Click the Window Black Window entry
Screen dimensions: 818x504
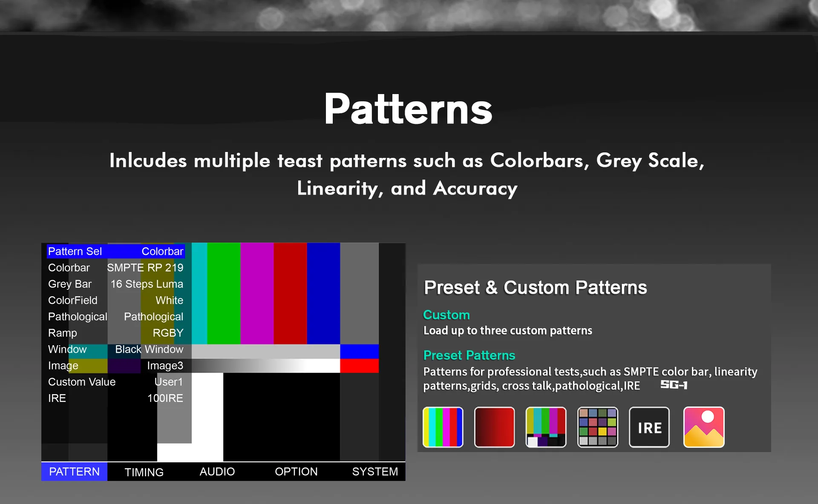[115, 349]
